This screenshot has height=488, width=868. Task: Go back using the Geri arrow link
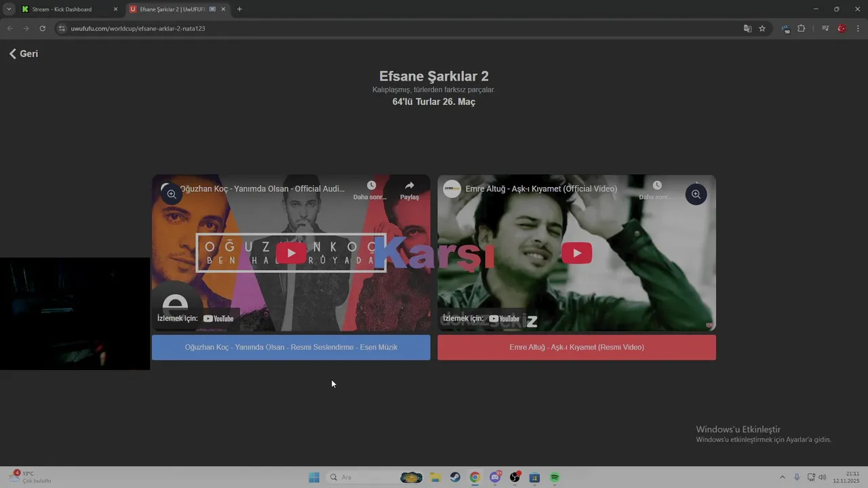pos(23,54)
